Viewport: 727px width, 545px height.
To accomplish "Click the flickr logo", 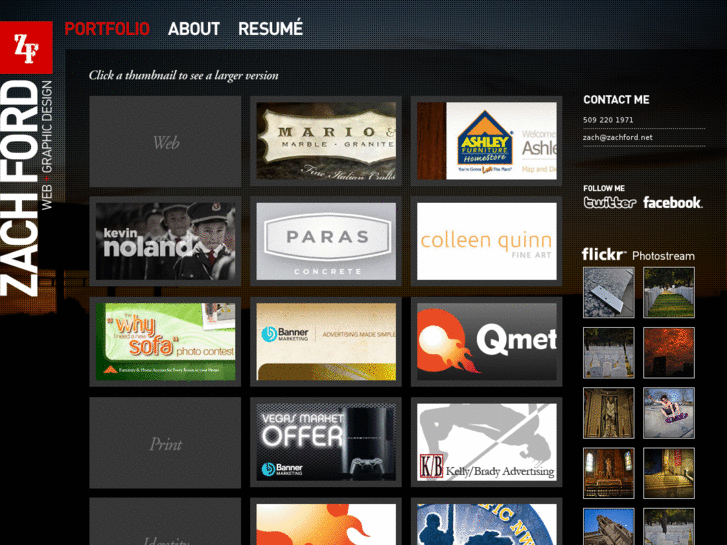I will (604, 254).
